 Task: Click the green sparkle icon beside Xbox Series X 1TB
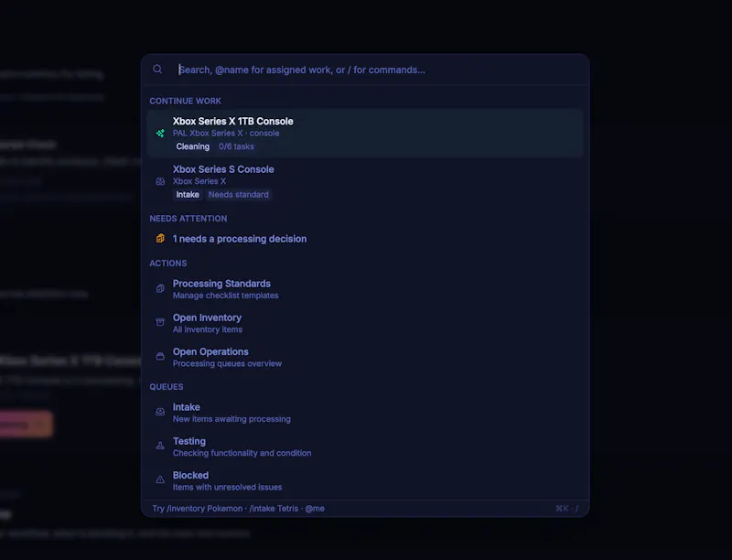[160, 134]
